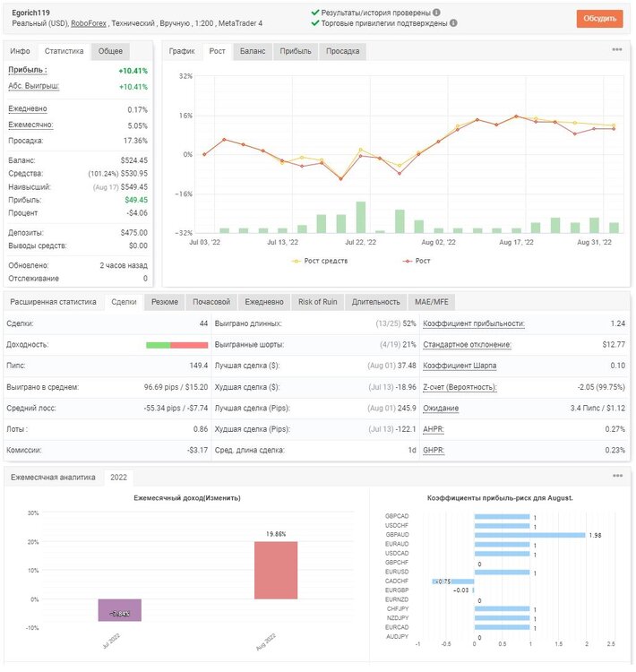Click the 2 часов назад updated value
636x672 pixels.
click(124, 265)
